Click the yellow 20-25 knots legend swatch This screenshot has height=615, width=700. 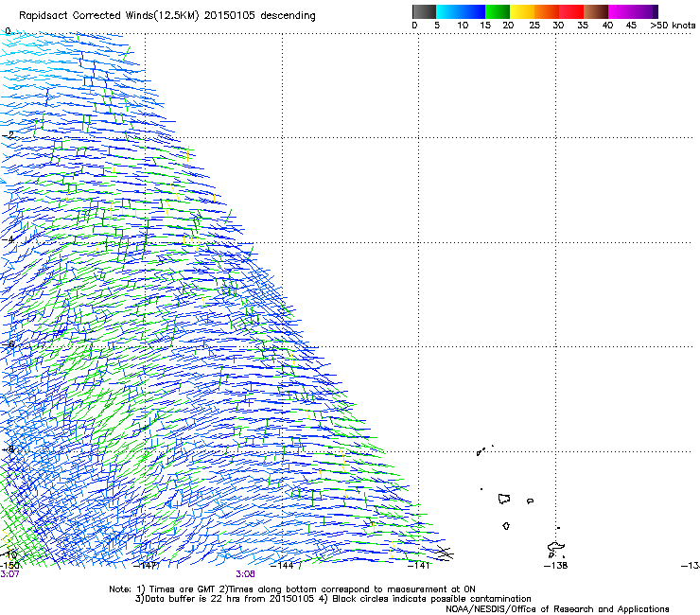[x=522, y=11]
